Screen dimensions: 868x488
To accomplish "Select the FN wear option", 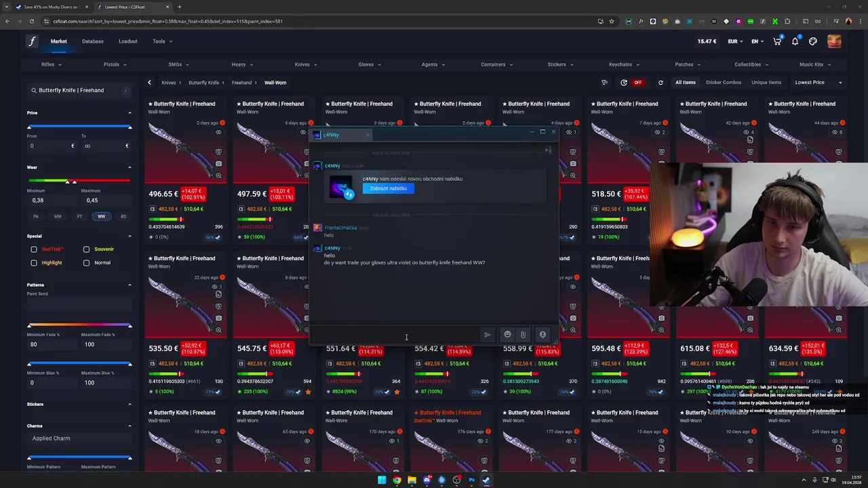I will click(36, 216).
